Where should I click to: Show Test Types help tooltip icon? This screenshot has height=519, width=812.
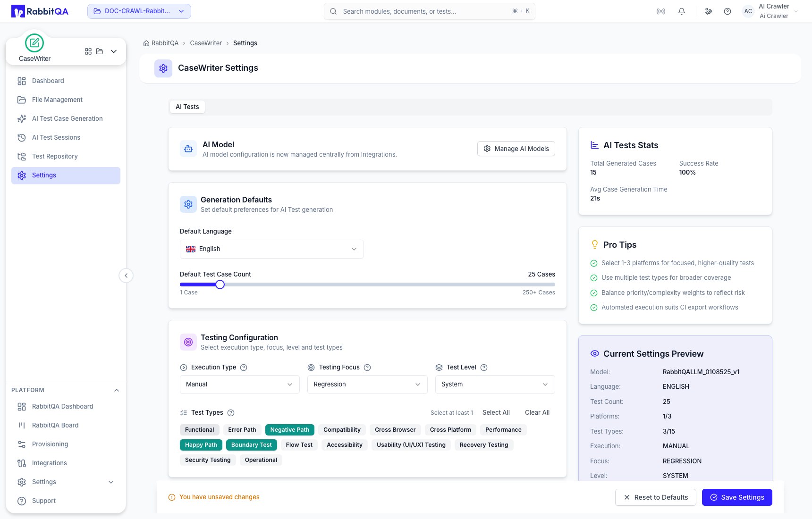(231, 413)
